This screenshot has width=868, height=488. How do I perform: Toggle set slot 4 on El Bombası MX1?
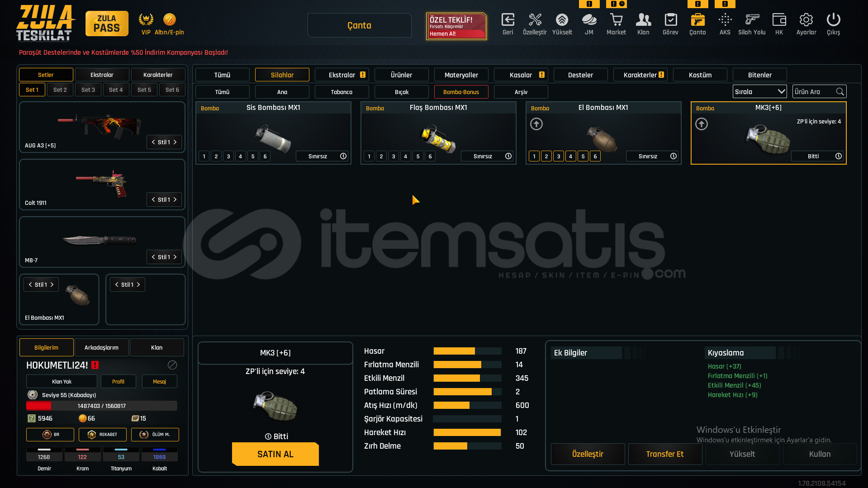pyautogui.click(x=571, y=156)
